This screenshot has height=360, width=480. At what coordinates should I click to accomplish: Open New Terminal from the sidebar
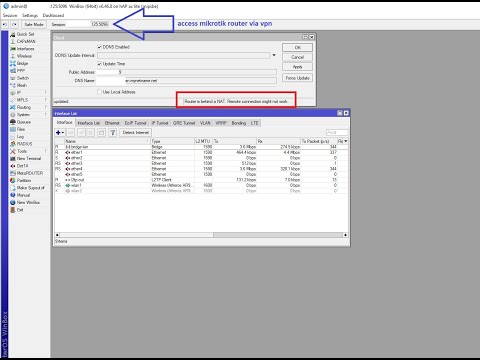(x=29, y=159)
